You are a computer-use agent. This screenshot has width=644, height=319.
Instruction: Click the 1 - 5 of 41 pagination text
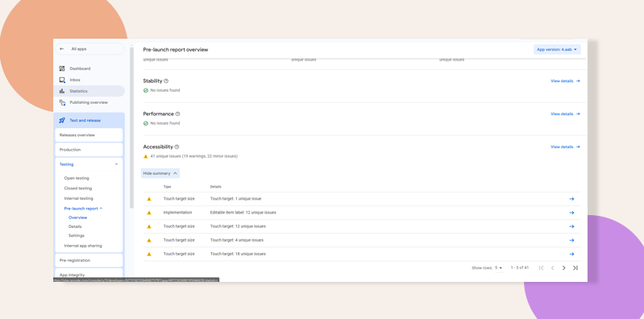(520, 267)
